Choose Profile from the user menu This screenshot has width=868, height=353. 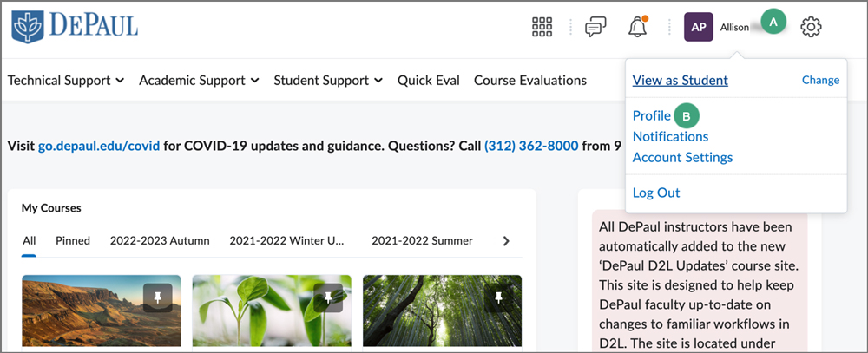[651, 115]
